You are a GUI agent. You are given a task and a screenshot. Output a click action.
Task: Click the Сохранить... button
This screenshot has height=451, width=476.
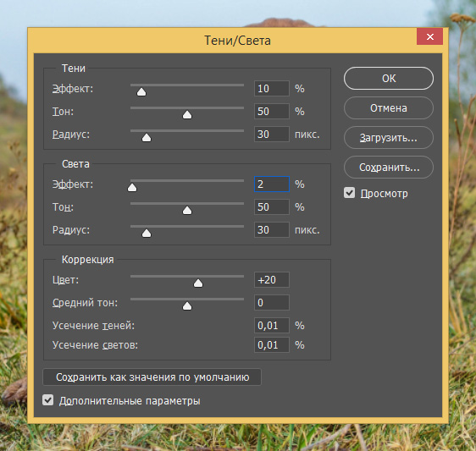click(389, 168)
